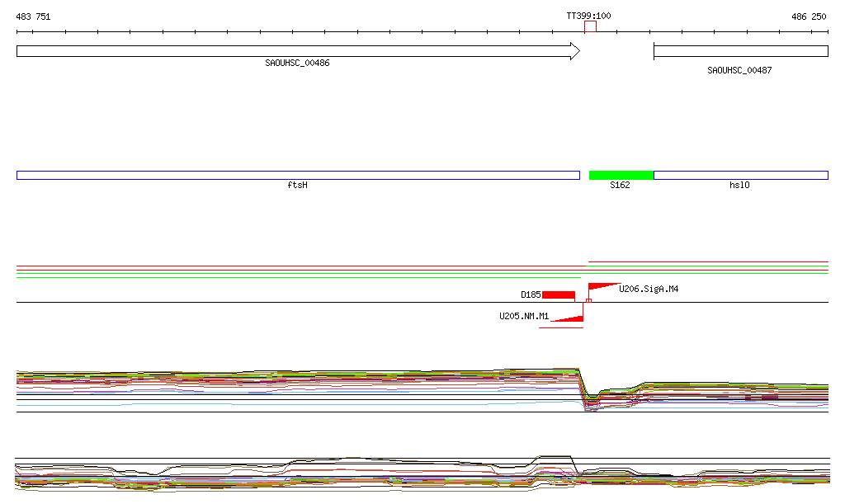The image size is (845, 504).
Task: Click the SAOUHSC_00487 text label
Action: click(x=739, y=70)
